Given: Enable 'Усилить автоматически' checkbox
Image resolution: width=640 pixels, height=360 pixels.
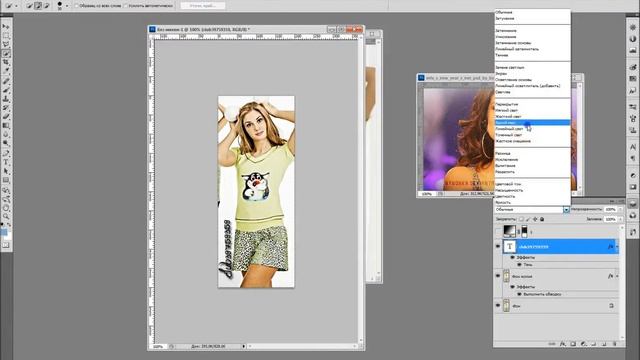Looking at the screenshot, I should 126,6.
